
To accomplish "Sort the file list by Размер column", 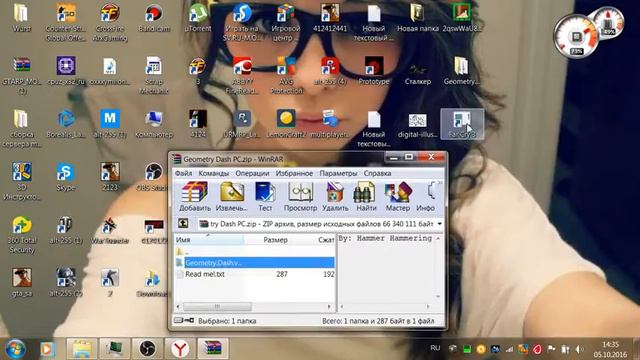I will coord(276,240).
